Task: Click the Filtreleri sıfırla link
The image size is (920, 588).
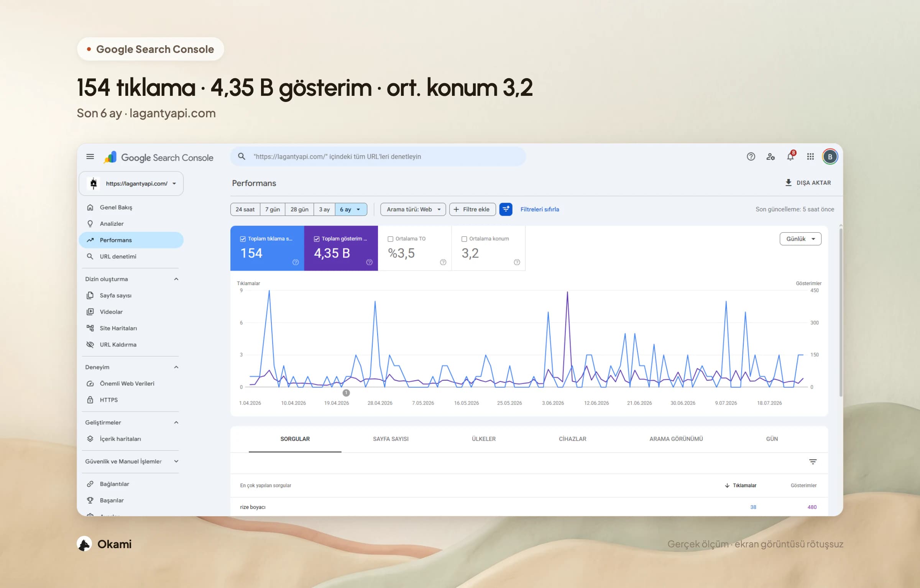Action: point(539,209)
